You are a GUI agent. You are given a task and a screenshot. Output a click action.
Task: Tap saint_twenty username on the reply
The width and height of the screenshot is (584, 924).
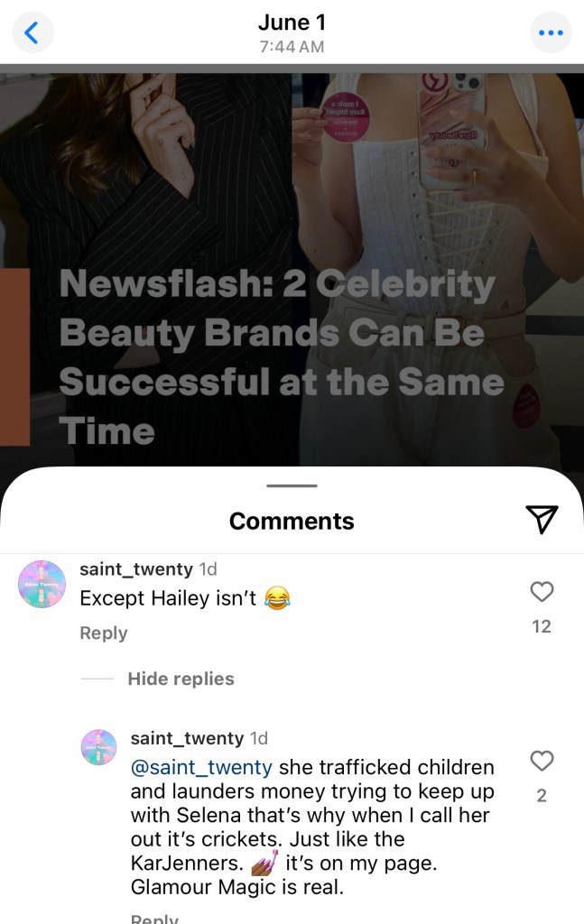coord(187,738)
